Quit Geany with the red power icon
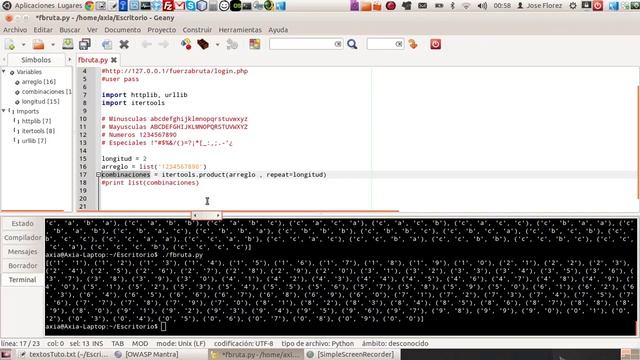This screenshot has width=640, height=360. pyautogui.click(x=436, y=44)
